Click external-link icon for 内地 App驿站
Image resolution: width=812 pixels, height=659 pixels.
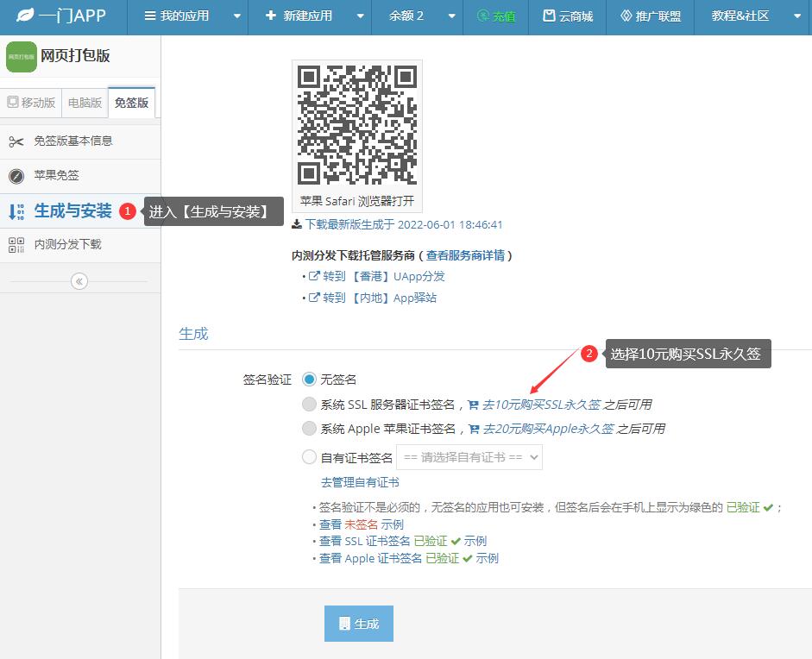click(314, 297)
